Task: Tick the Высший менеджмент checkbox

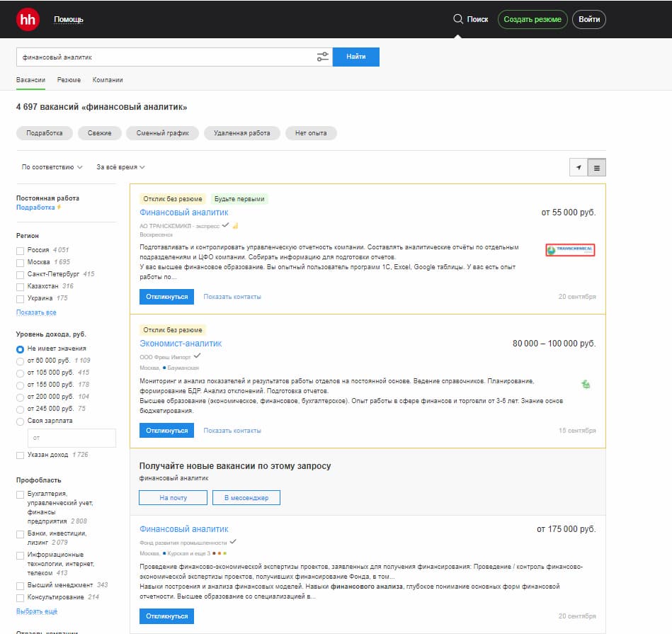Action: click(x=20, y=585)
